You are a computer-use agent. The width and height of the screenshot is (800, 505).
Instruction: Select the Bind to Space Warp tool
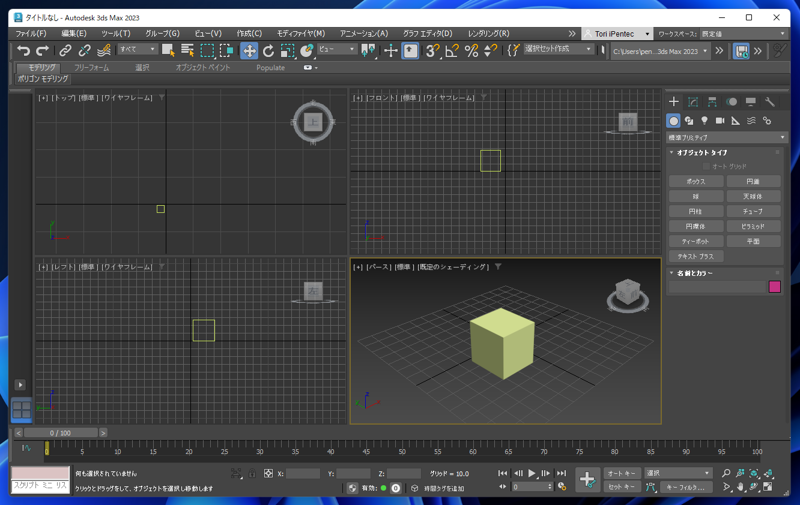coord(104,50)
